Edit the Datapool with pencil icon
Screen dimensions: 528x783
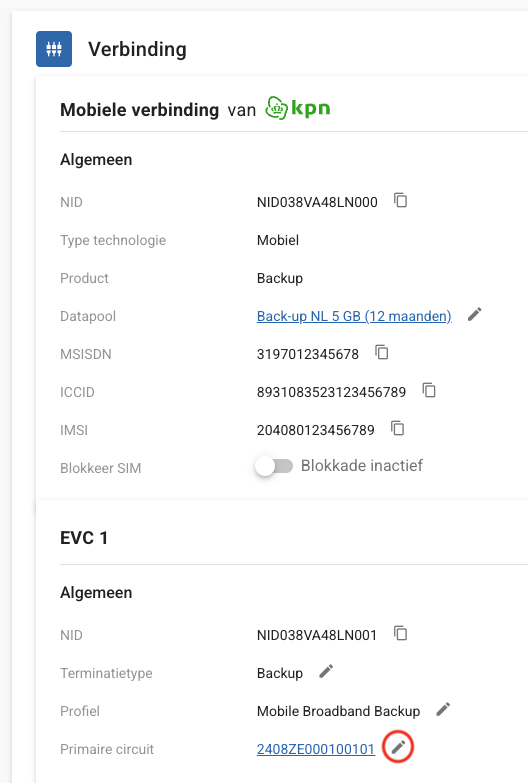coord(475,315)
